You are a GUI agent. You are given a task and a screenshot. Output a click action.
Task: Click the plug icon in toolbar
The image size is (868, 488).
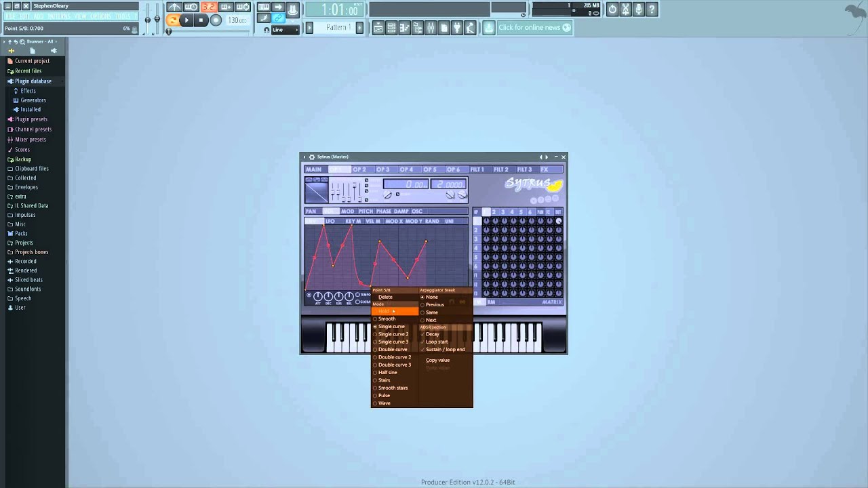(x=456, y=28)
